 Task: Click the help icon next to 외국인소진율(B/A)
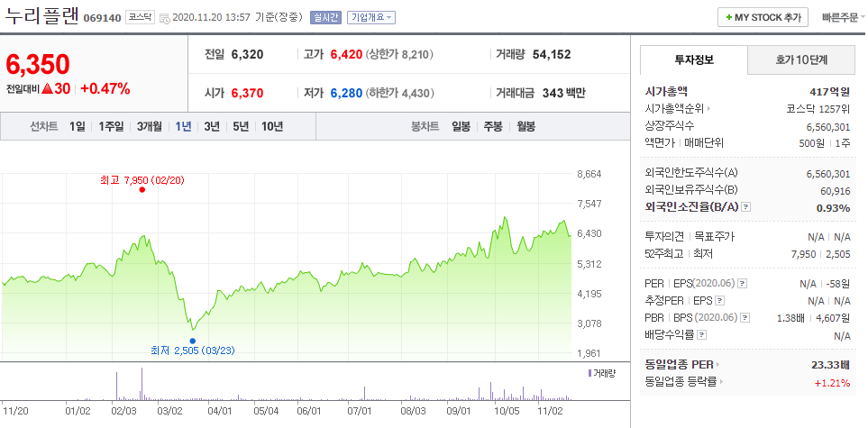pos(746,207)
